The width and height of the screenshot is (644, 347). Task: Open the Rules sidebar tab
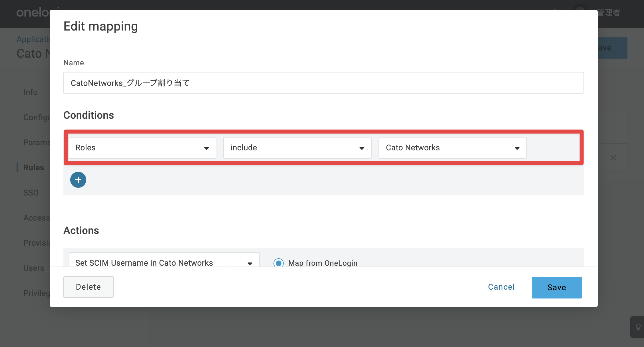[x=34, y=168]
